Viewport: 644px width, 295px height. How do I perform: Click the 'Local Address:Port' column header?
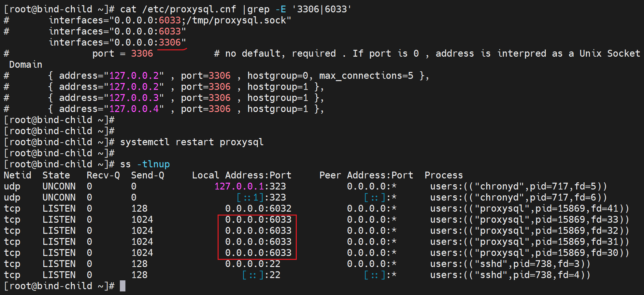[x=241, y=176]
